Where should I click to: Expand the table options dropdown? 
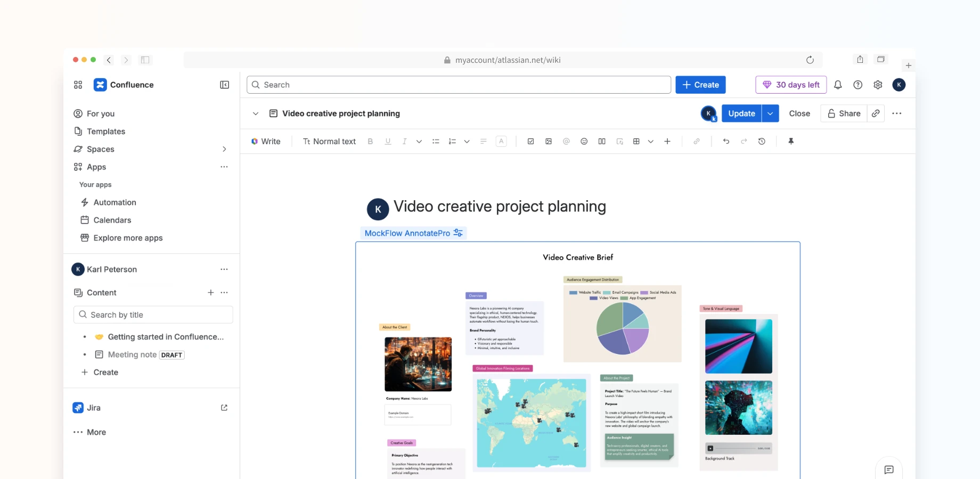point(651,142)
